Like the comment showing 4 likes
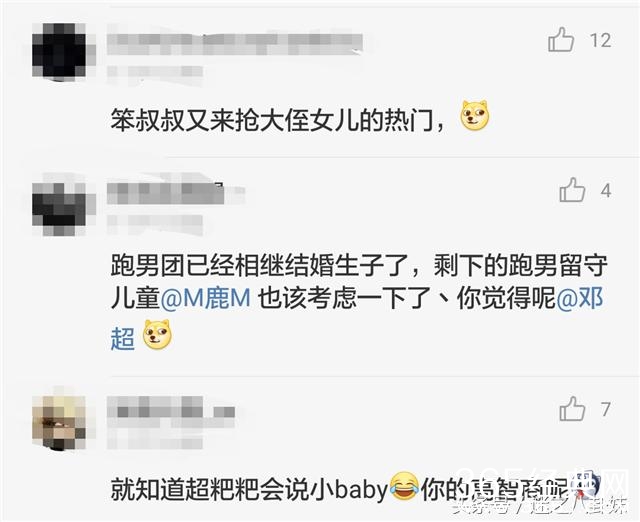640x522 pixels. pos(572,190)
